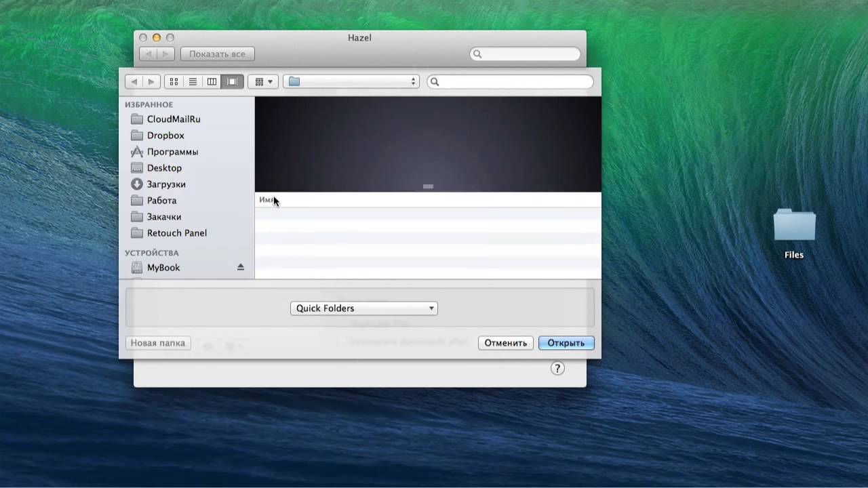Click the magnifier in the dialog search field
868x488 pixels.
click(435, 82)
